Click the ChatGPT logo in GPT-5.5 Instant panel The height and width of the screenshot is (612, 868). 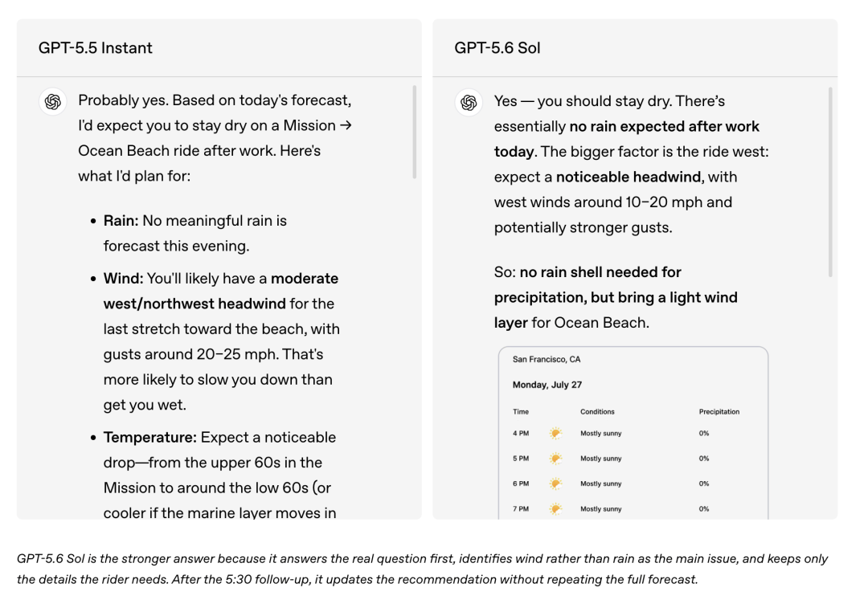pyautogui.click(x=53, y=102)
